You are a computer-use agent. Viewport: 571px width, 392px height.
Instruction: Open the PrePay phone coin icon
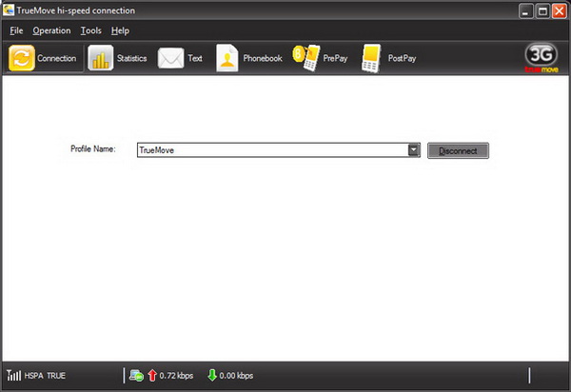tap(306, 58)
